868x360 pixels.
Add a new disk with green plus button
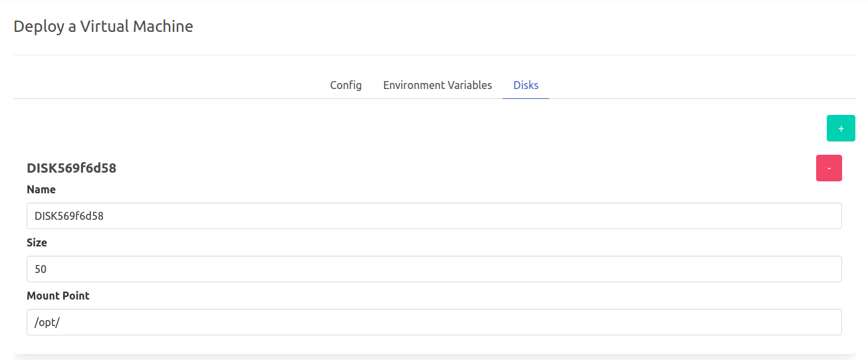point(841,128)
